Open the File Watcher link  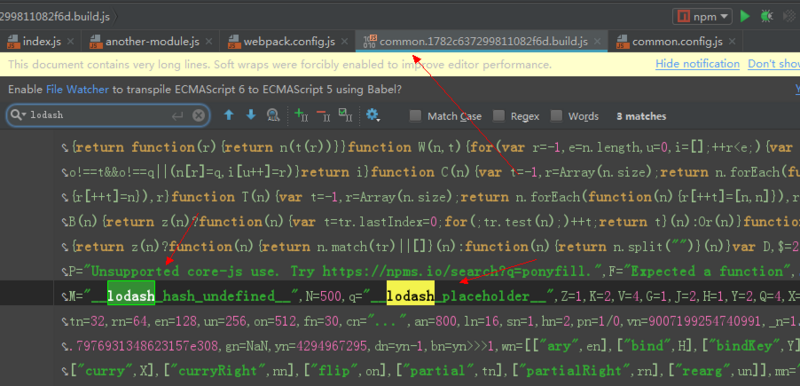[x=77, y=90]
